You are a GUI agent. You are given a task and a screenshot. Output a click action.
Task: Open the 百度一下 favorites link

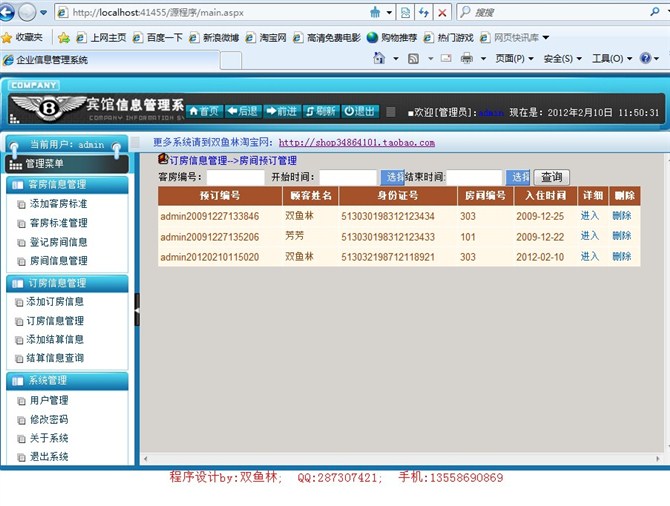tap(157, 38)
